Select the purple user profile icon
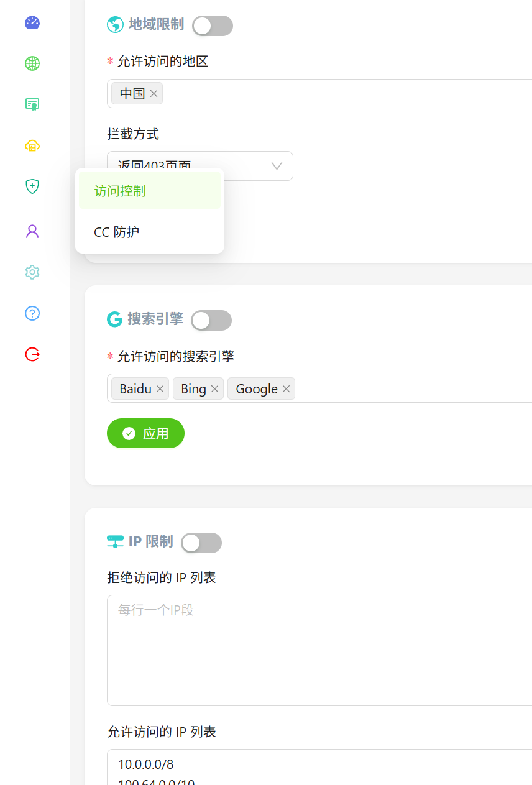This screenshot has width=532, height=785. coord(32,231)
